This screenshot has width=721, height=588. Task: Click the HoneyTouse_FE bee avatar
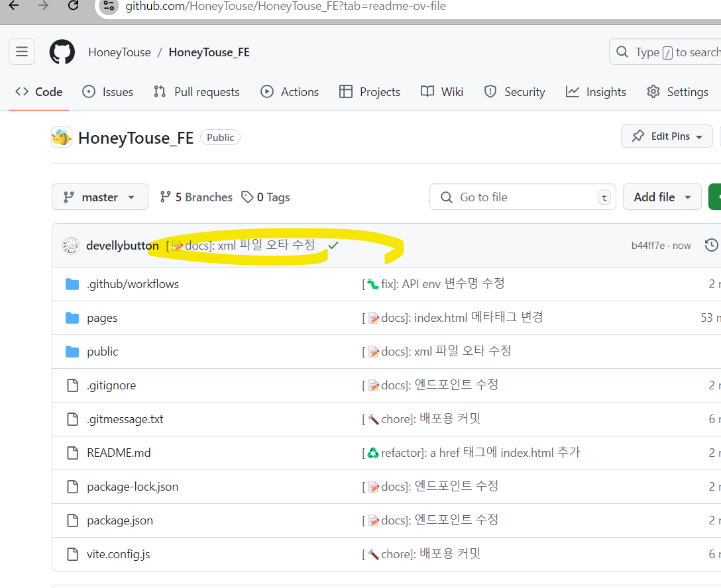tap(61, 137)
